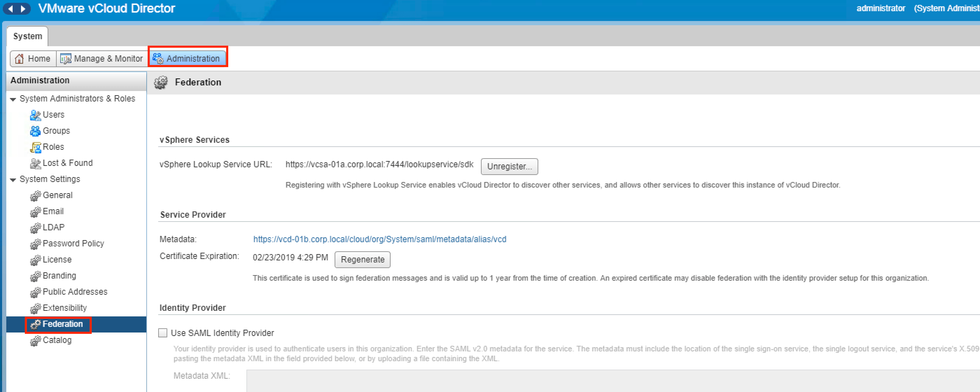Enable Use SAML Identity Provider checkbox
Screen dimensions: 980x392
(x=163, y=333)
